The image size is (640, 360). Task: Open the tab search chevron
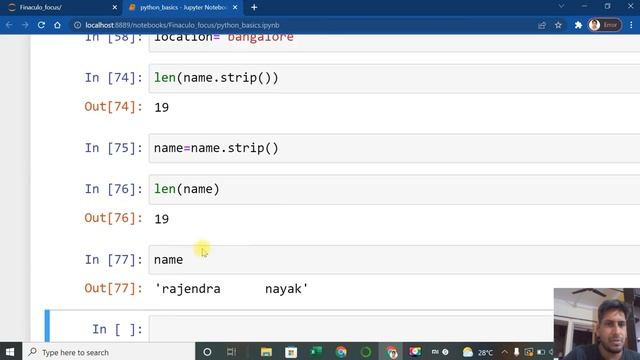561,6
